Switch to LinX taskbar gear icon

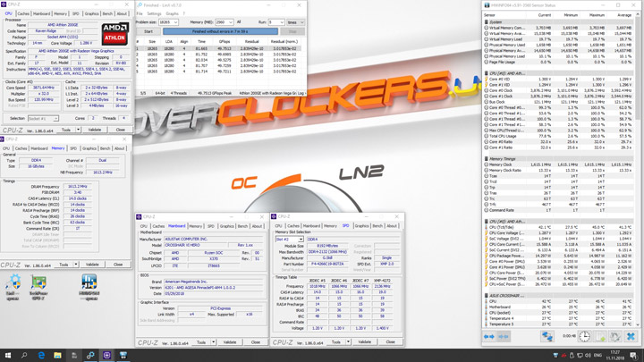[90, 356]
